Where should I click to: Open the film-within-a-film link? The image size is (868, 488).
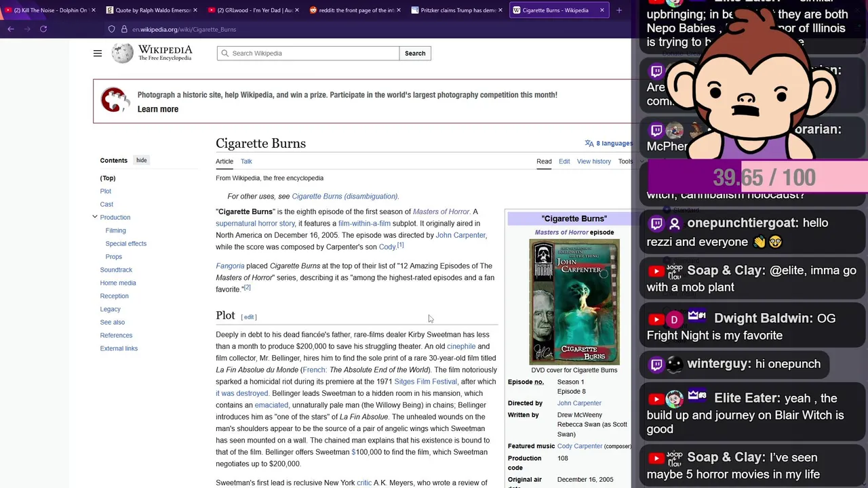click(364, 224)
